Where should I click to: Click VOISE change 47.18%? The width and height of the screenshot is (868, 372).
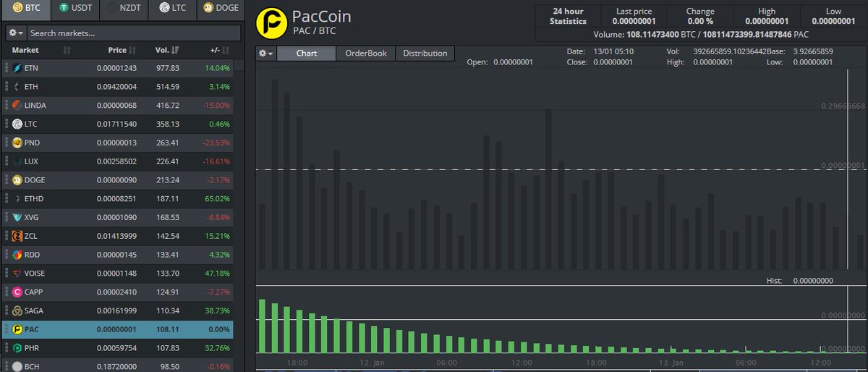point(218,274)
